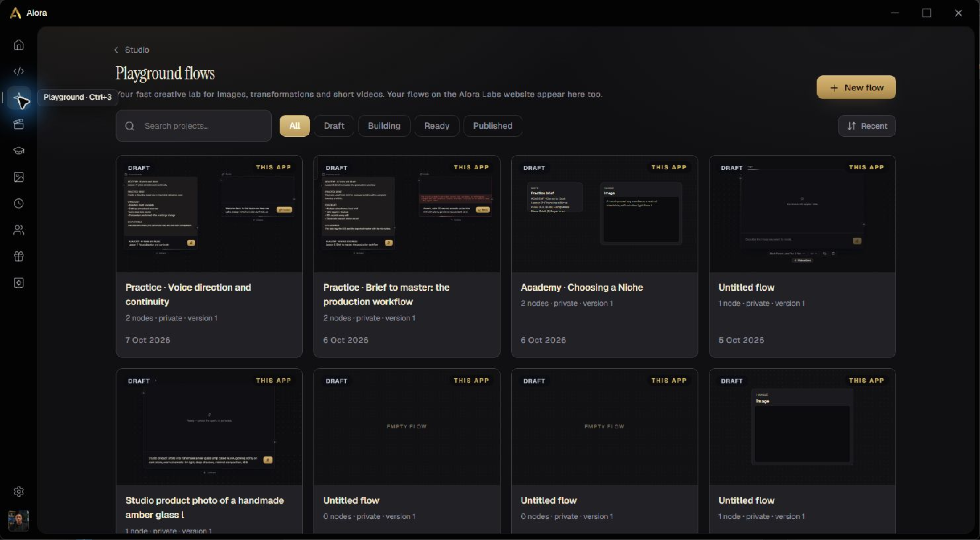Open Practice Brief to master flow thumbnail
This screenshot has height=540, width=980.
tap(407, 214)
